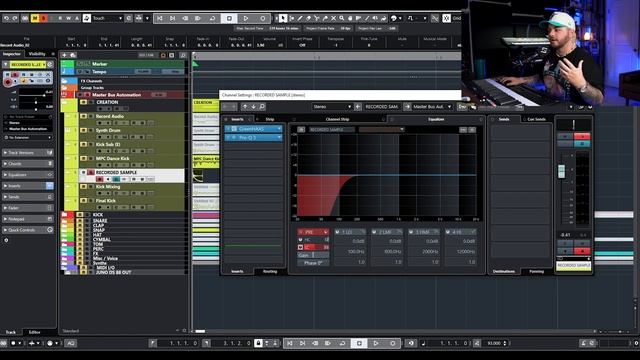Toggle EQ band 1 LO enable

(x=337, y=232)
